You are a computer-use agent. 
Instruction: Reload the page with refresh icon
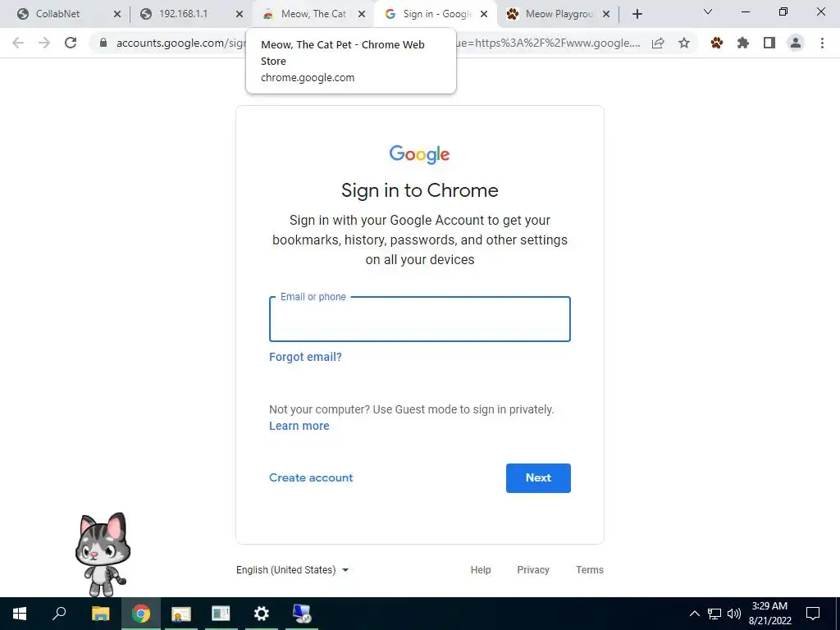pyautogui.click(x=71, y=43)
